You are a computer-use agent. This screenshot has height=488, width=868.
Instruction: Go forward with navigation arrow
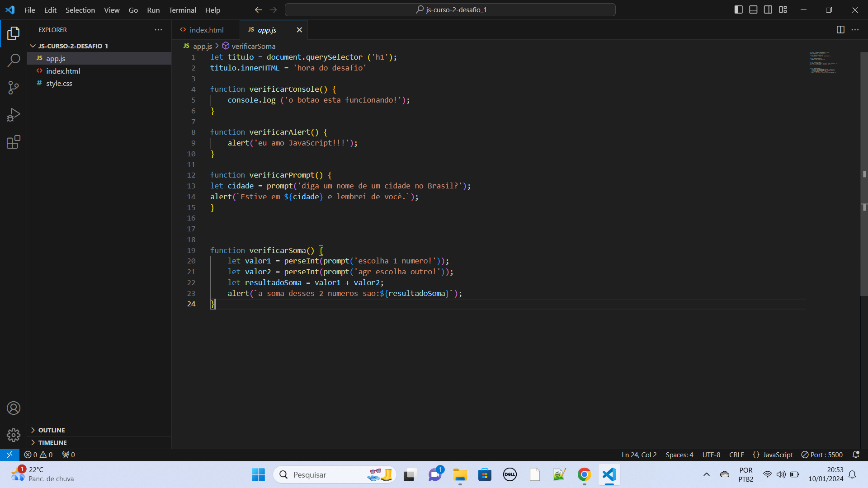(x=273, y=9)
